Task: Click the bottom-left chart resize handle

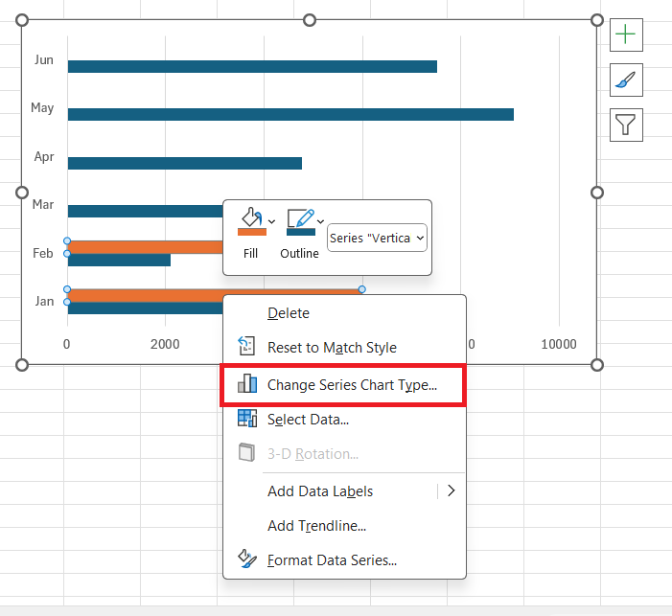Action: click(22, 365)
